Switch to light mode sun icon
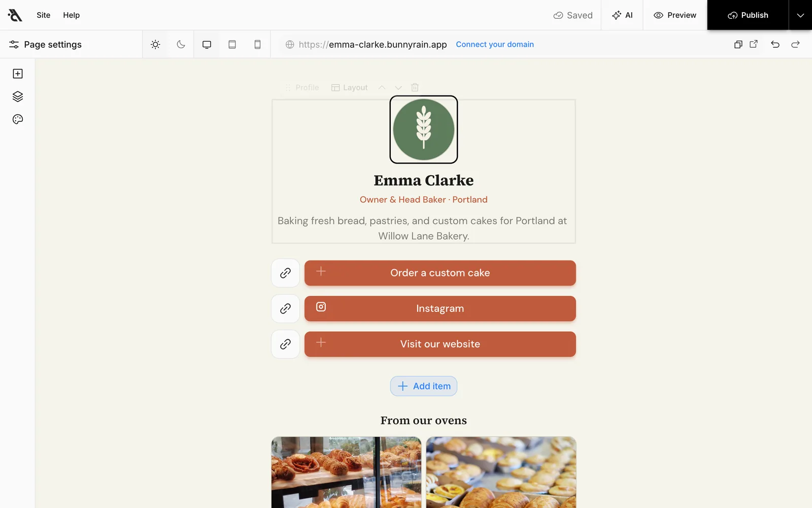Image resolution: width=812 pixels, height=508 pixels. point(155,44)
